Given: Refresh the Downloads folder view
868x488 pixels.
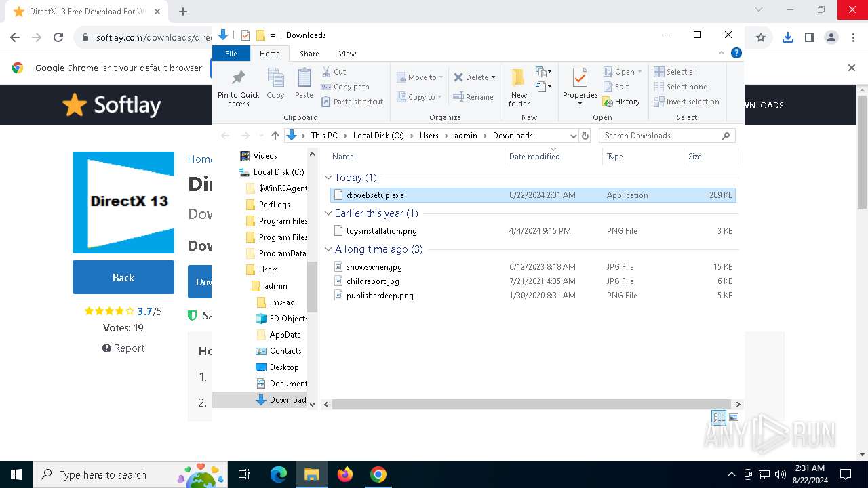Looking at the screenshot, I should coord(586,136).
